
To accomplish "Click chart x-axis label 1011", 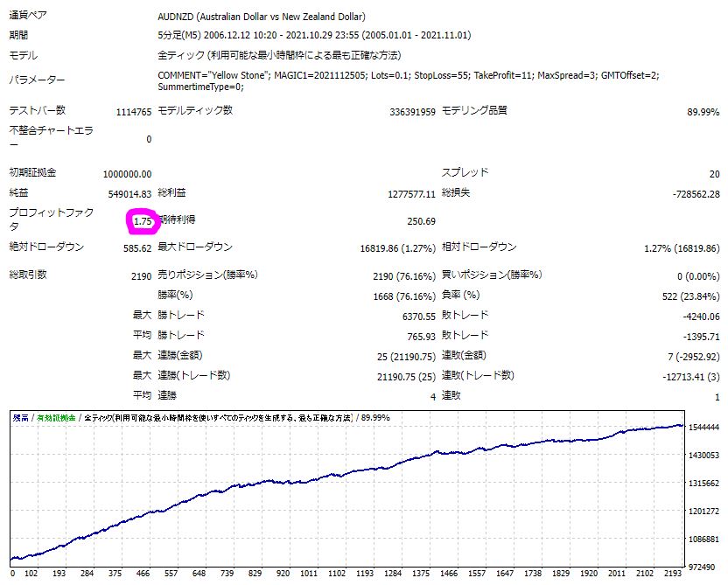I will pyautogui.click(x=309, y=574).
